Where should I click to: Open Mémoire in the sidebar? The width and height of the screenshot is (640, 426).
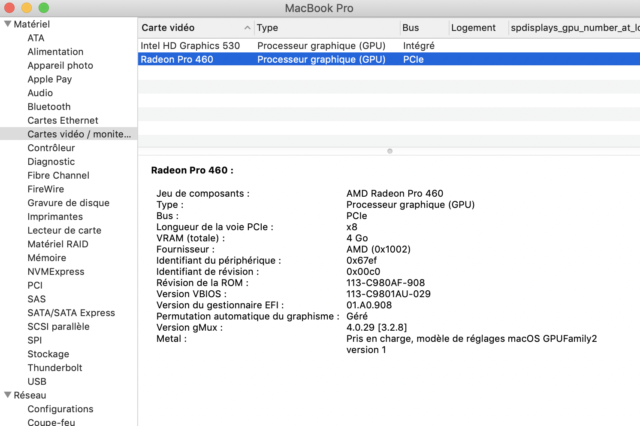pyautogui.click(x=47, y=258)
